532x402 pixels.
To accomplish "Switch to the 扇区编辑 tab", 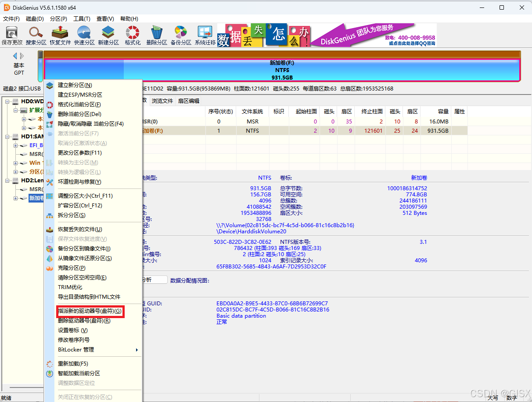I will click(x=188, y=101).
